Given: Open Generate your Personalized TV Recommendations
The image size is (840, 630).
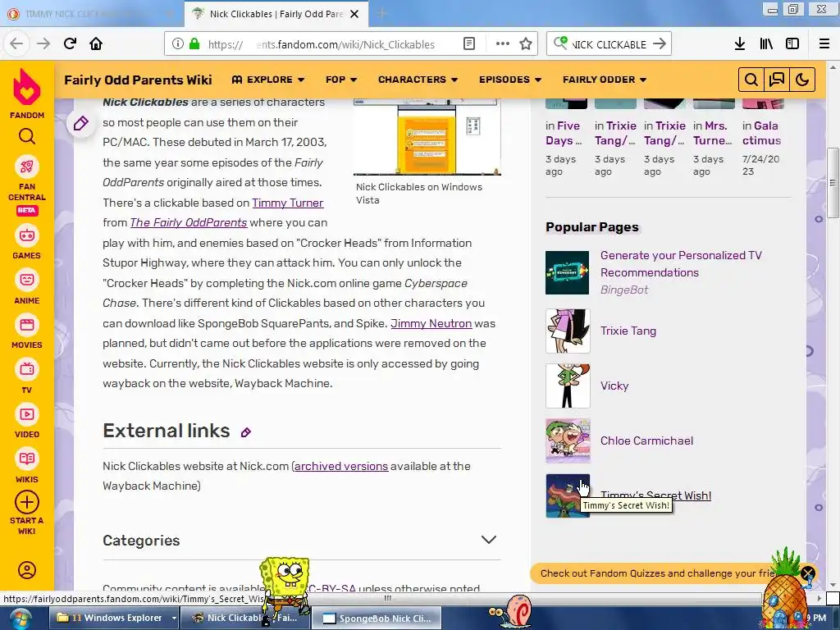Looking at the screenshot, I should 681,264.
